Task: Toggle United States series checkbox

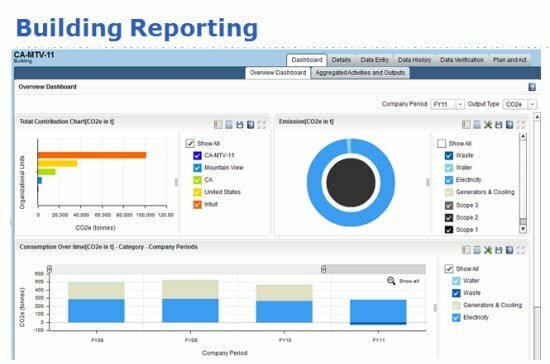Action: (x=197, y=192)
